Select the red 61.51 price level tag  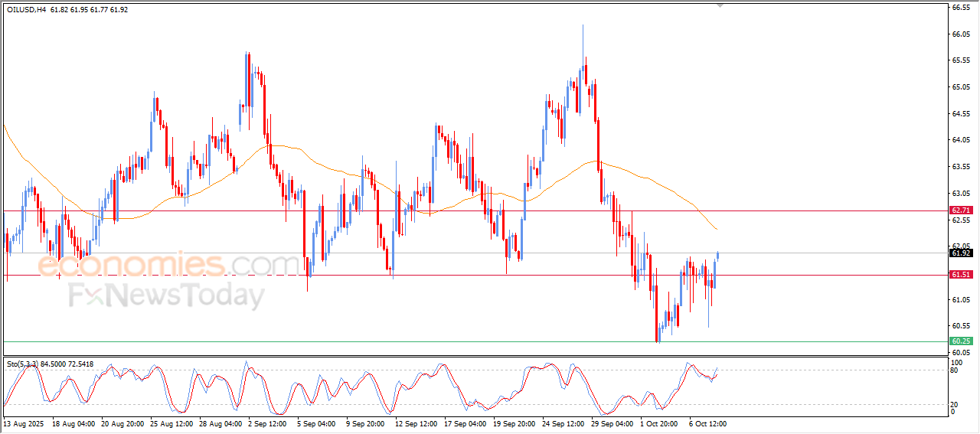(x=961, y=275)
